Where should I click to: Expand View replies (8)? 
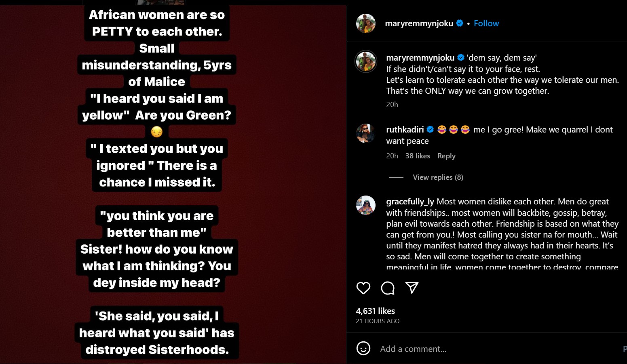(x=438, y=177)
